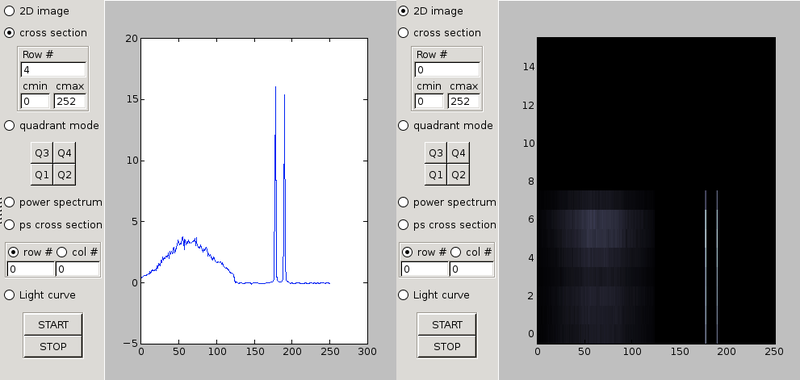Select power spectrum radio in right panel

click(403, 202)
